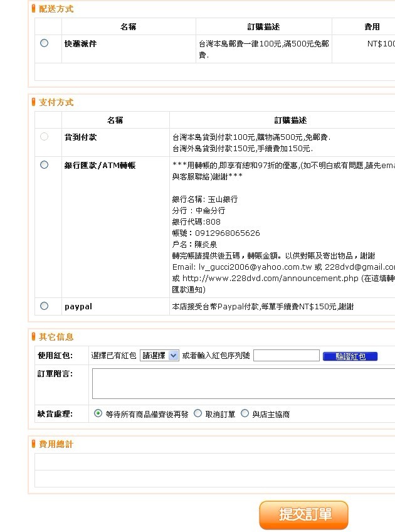
Task: Select 銀行匯款/ATM轉帳 payment radio button
Action: pos(44,165)
